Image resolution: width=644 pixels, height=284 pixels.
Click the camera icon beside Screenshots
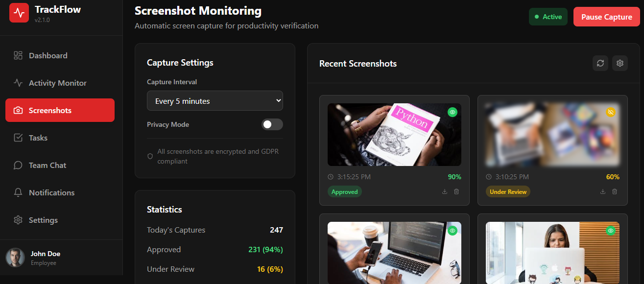click(x=18, y=110)
